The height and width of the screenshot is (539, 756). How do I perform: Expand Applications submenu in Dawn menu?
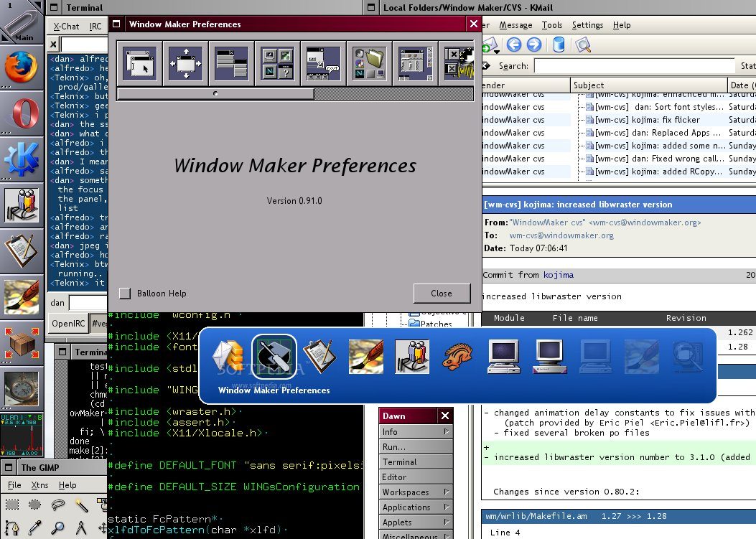tap(416, 507)
